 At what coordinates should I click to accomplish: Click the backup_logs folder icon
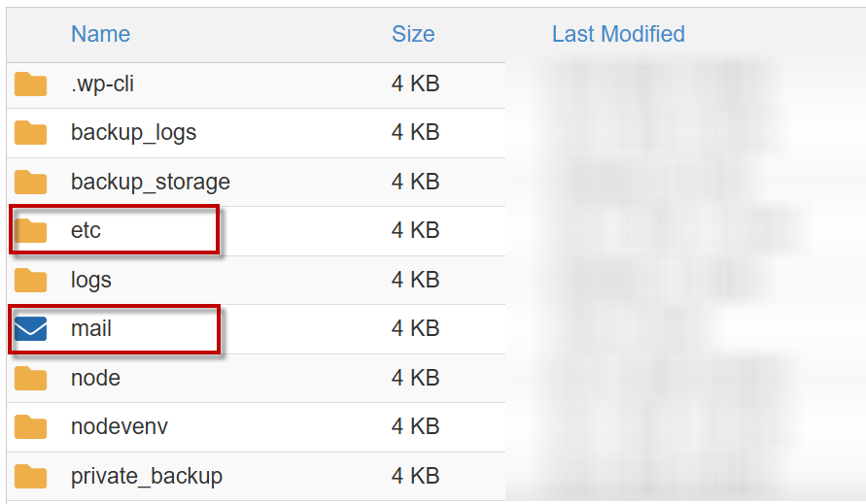pyautogui.click(x=31, y=133)
